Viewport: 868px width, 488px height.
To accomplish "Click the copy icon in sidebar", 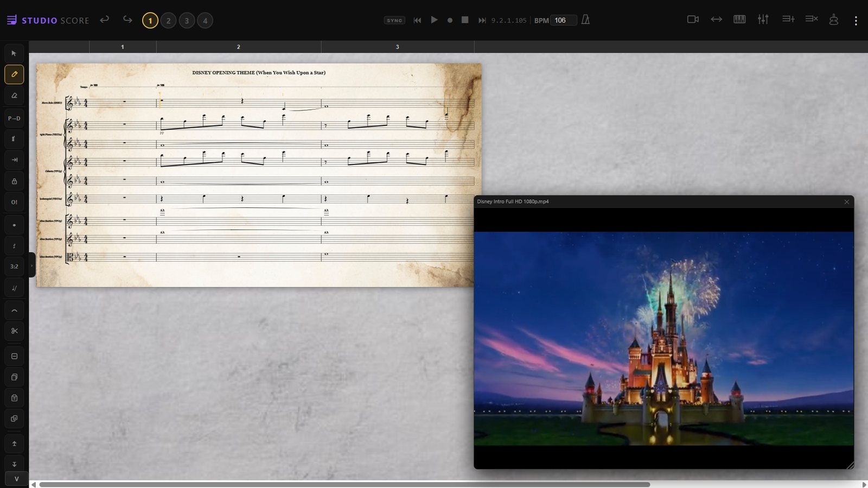I will coord(14,377).
